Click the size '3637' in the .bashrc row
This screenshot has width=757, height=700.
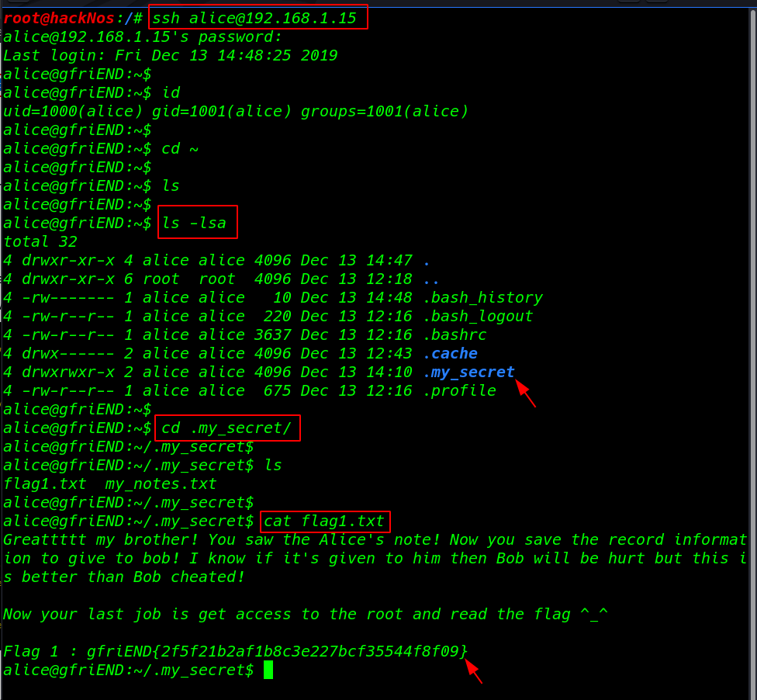(x=273, y=334)
